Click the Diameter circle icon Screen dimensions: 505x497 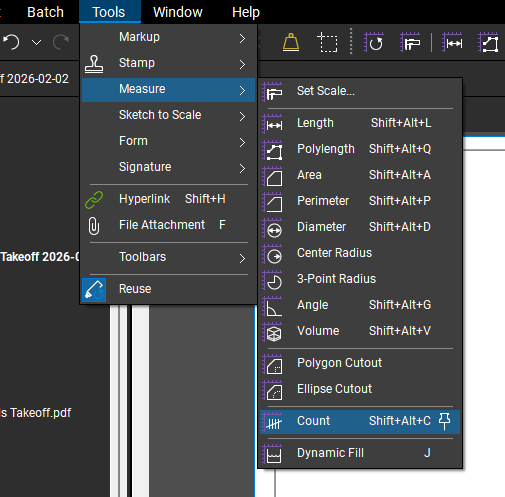click(273, 228)
